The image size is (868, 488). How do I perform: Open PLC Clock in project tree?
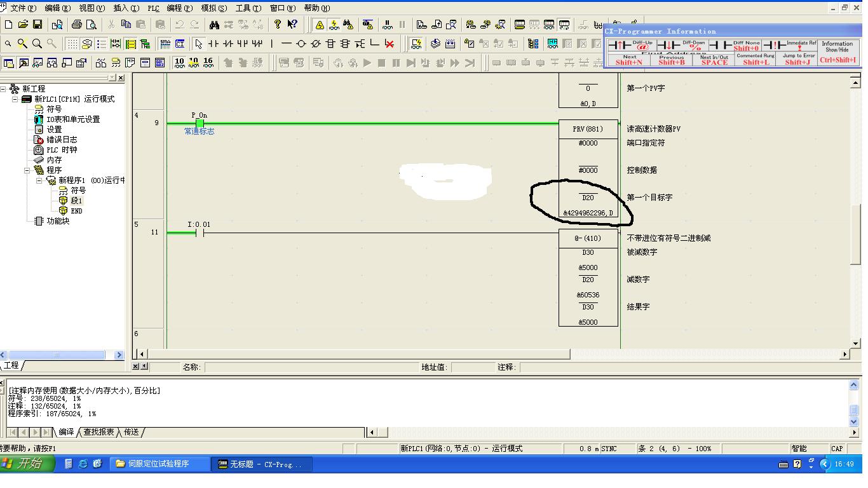62,150
